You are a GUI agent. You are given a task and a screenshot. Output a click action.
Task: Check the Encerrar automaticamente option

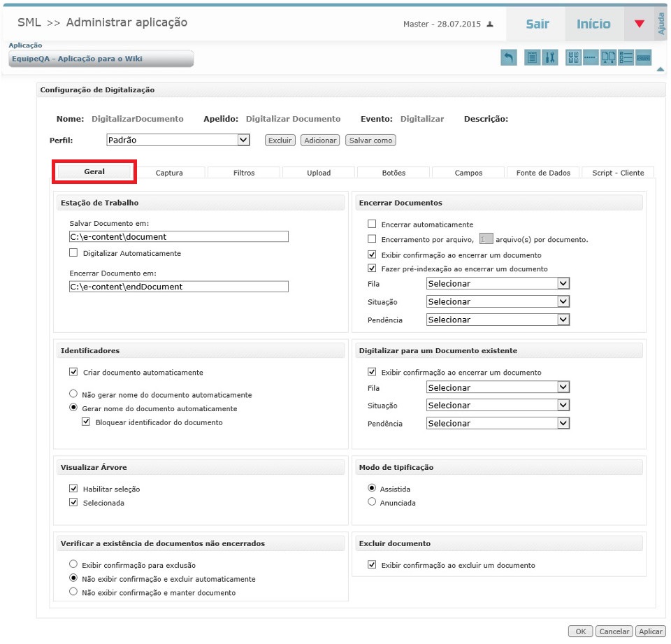[372, 224]
